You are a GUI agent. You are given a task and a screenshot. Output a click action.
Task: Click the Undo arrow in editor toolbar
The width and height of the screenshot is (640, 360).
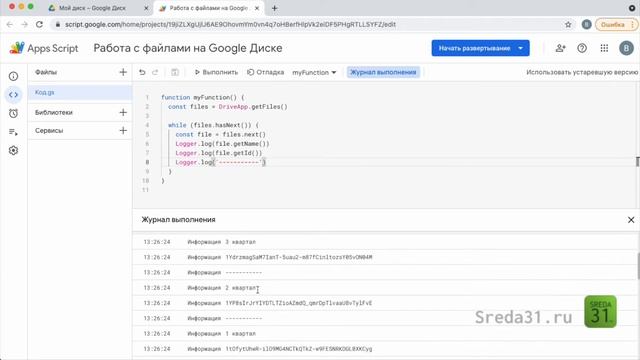click(x=142, y=72)
